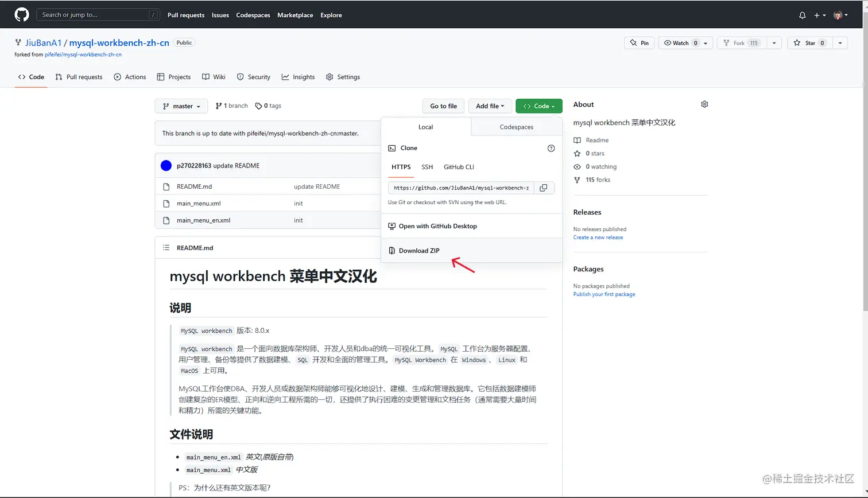Open Clone help question mark icon

[551, 148]
